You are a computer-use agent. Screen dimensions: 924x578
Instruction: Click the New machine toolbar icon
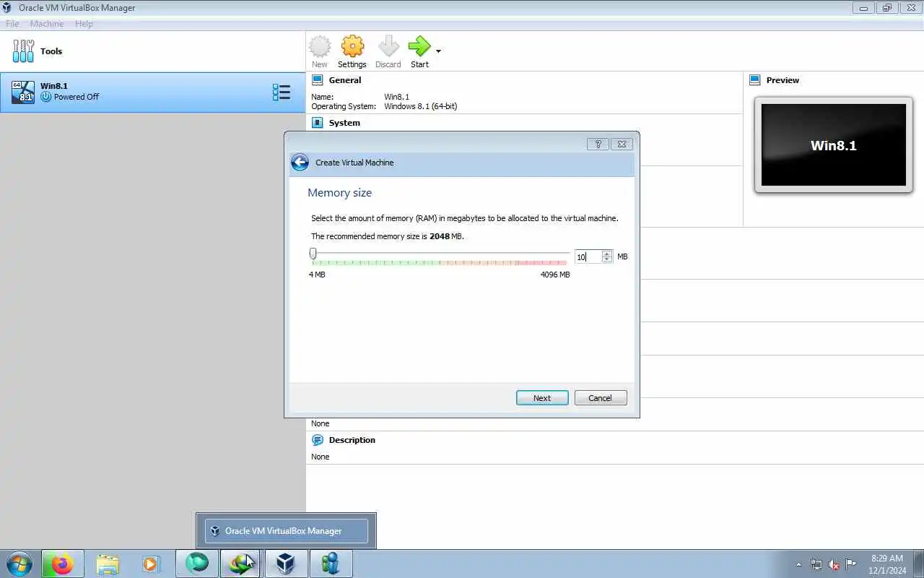[320, 47]
